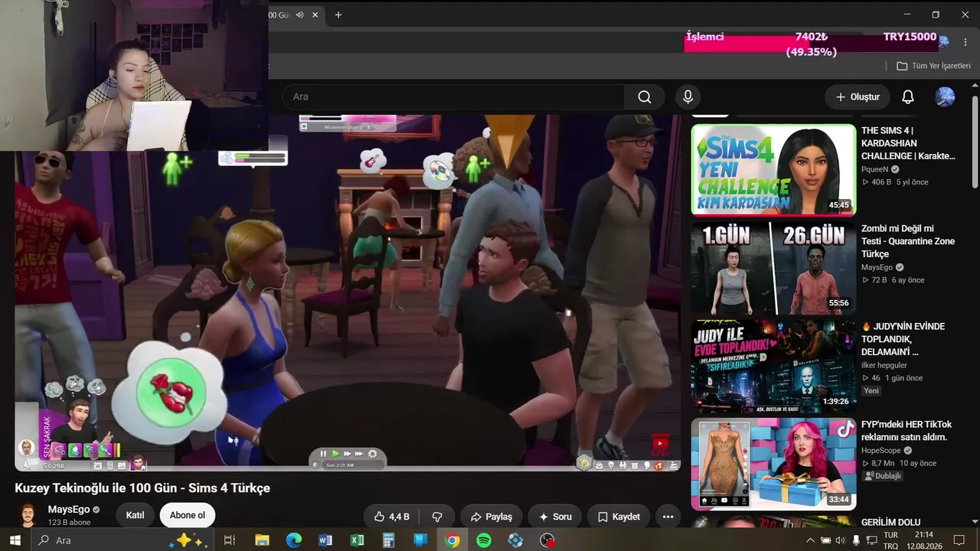Open a new browser tab
Screen dimensions: 980x551
pos(338,15)
